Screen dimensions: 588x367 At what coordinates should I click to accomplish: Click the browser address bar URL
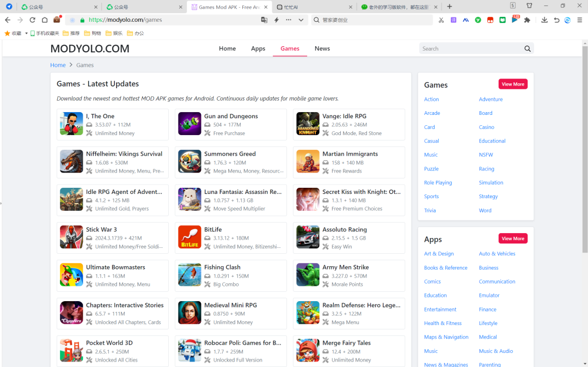(x=125, y=20)
